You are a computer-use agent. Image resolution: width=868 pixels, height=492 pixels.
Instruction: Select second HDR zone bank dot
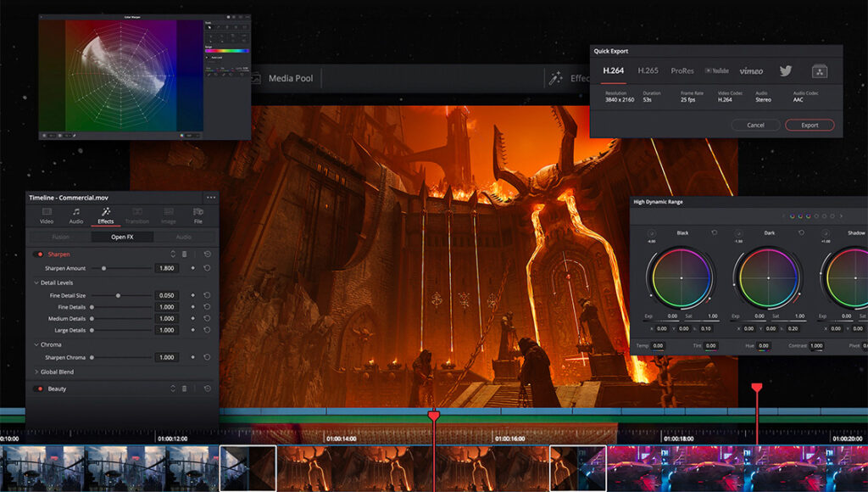tap(800, 216)
